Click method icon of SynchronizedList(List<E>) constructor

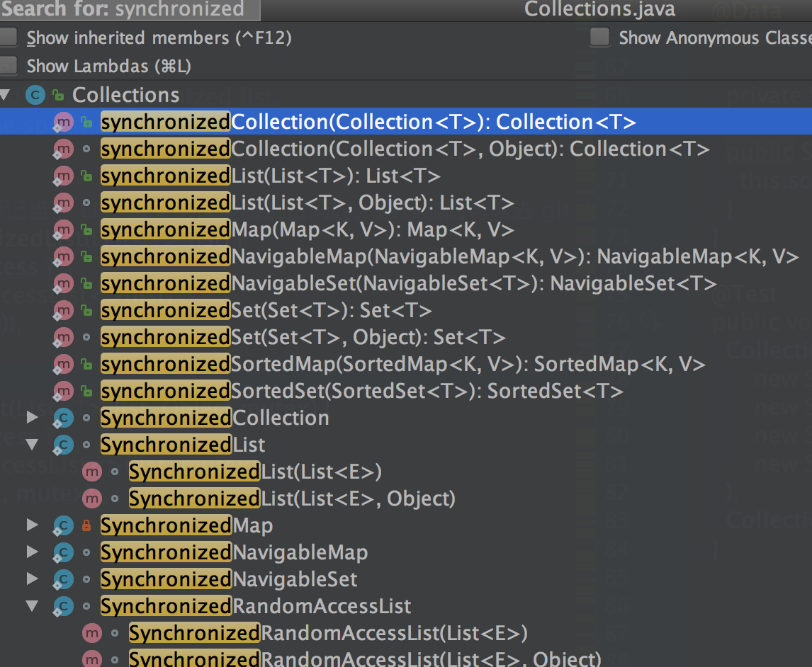91,472
